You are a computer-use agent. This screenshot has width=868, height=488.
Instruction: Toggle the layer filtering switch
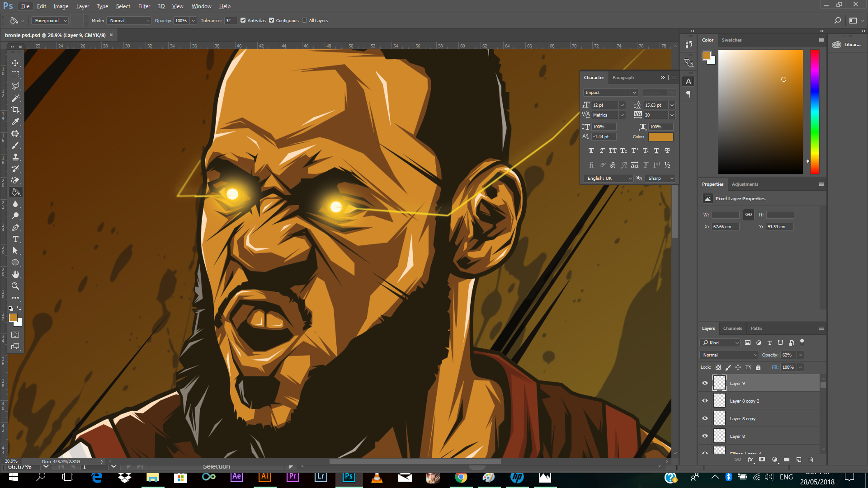pyautogui.click(x=802, y=343)
